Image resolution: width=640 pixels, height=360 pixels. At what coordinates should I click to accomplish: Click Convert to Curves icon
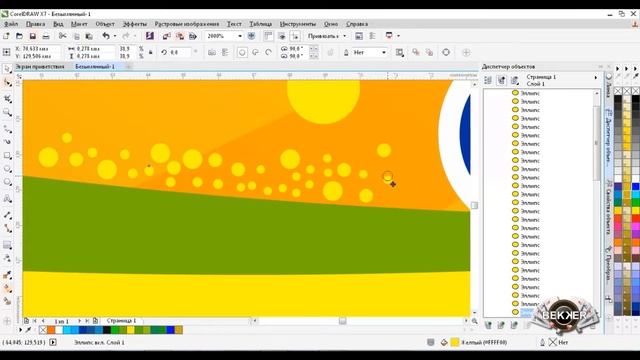pos(446,52)
